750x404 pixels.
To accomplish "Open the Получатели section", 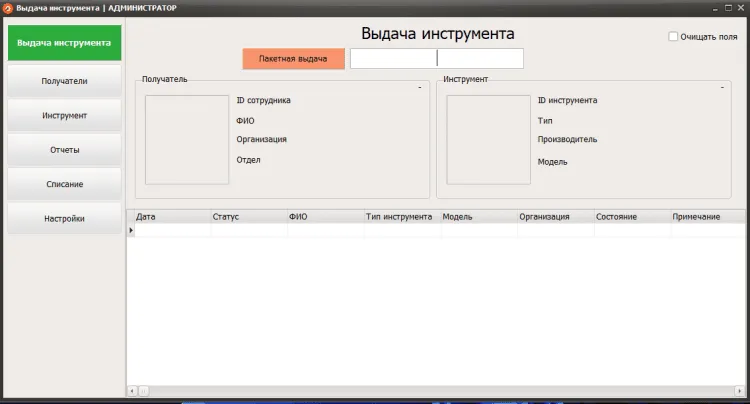I will tap(64, 81).
